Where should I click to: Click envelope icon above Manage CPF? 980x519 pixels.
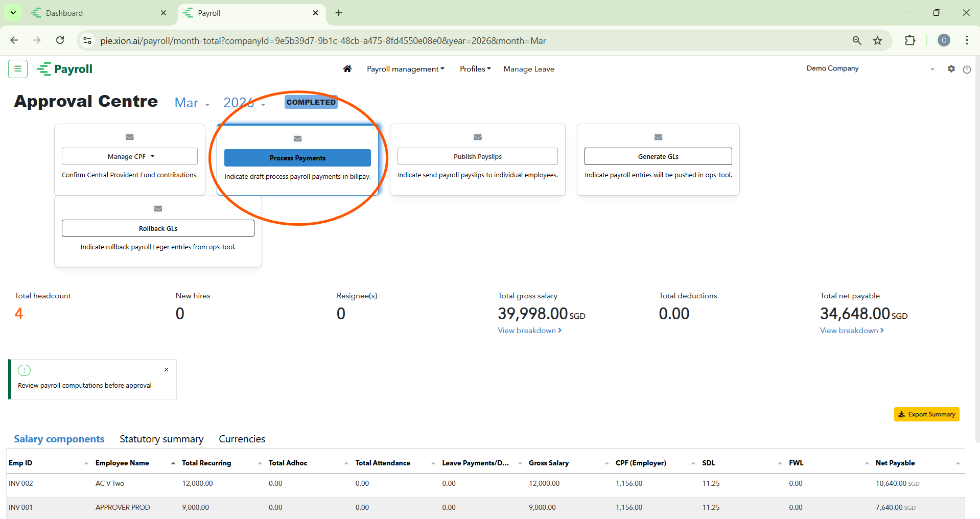click(130, 137)
